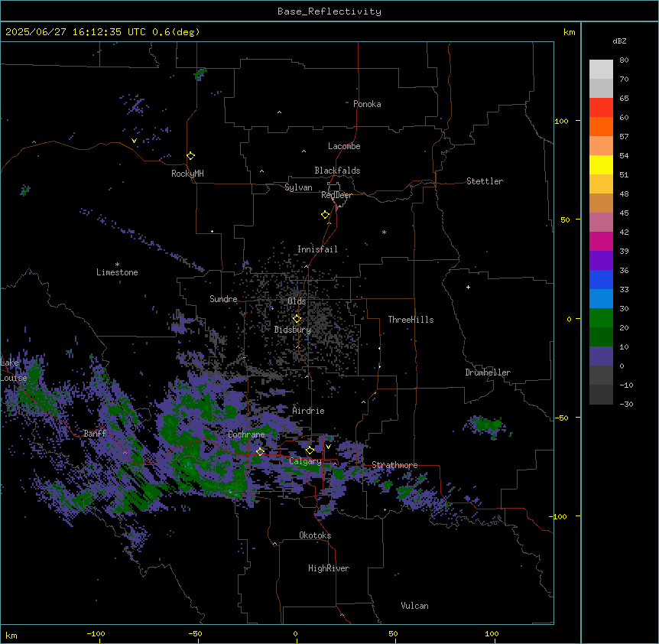
Task: Click the -100 tick on bottom axis
Action: pos(96,633)
